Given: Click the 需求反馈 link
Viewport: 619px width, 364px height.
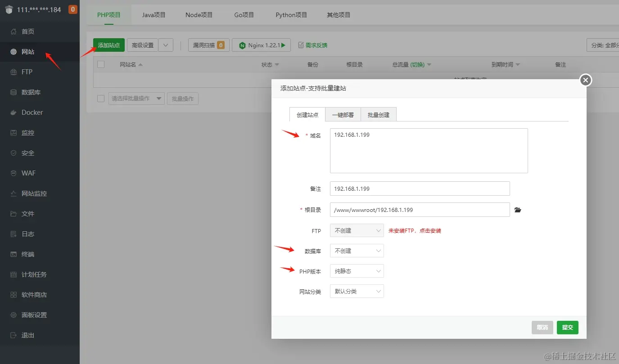Looking at the screenshot, I should click(316, 45).
